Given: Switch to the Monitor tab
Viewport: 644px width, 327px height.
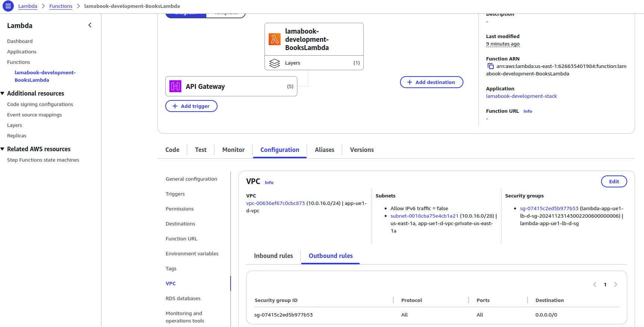Looking at the screenshot, I should 234,150.
